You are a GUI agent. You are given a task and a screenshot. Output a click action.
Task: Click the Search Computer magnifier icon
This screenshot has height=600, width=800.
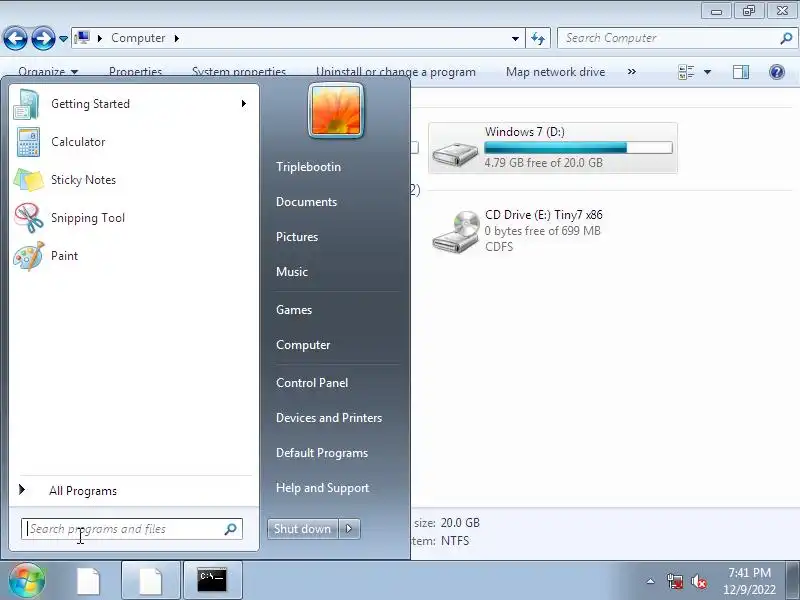[786, 38]
